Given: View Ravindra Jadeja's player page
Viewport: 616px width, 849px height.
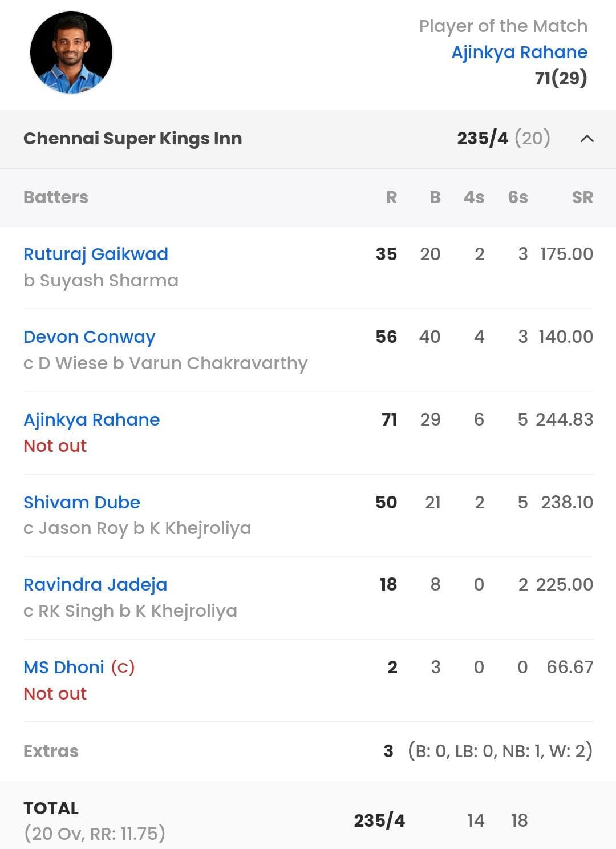Looking at the screenshot, I should coord(94,584).
